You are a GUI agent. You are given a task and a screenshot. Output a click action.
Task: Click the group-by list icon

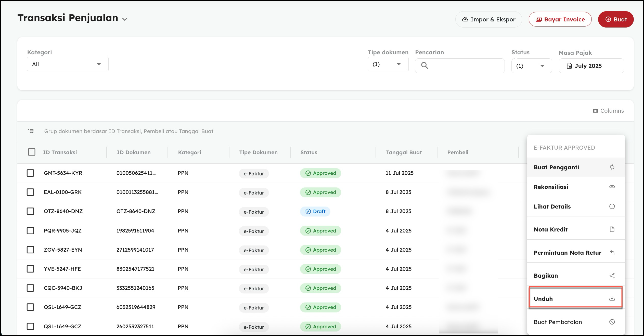(31, 131)
